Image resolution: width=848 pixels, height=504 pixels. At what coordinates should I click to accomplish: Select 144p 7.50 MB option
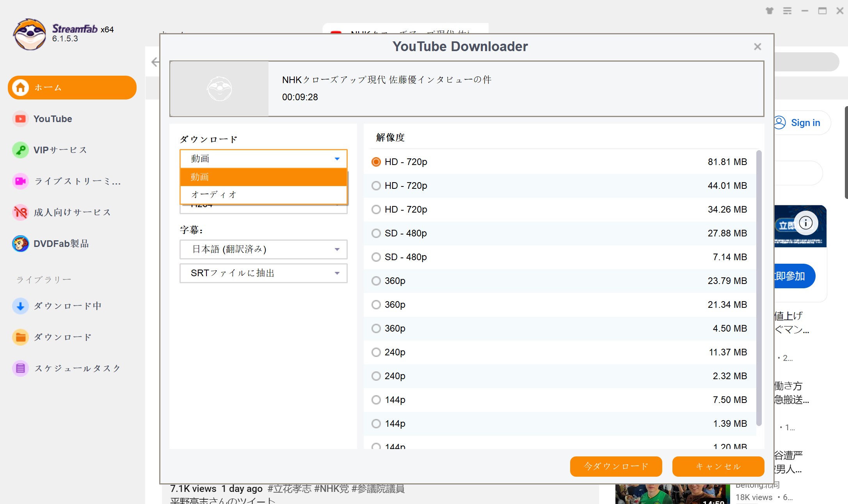(560, 399)
